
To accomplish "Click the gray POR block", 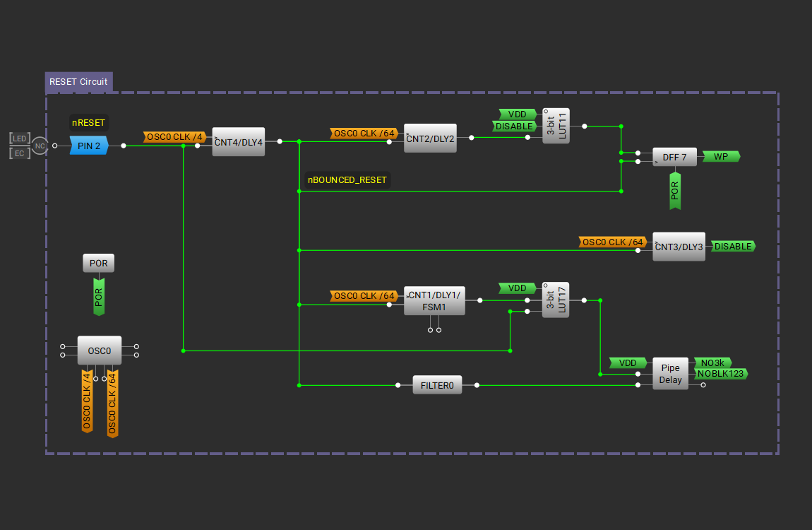I will pyautogui.click(x=99, y=264).
